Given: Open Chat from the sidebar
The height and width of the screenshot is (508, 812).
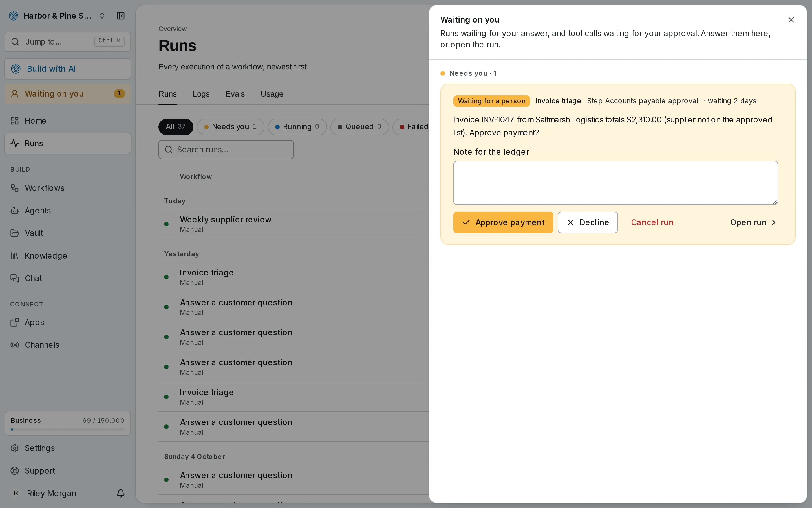Looking at the screenshot, I should tap(67, 278).
